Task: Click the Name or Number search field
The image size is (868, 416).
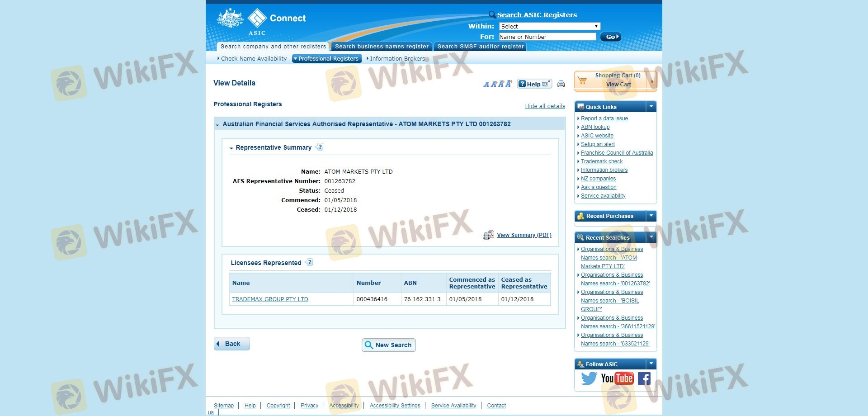Action: pos(547,37)
